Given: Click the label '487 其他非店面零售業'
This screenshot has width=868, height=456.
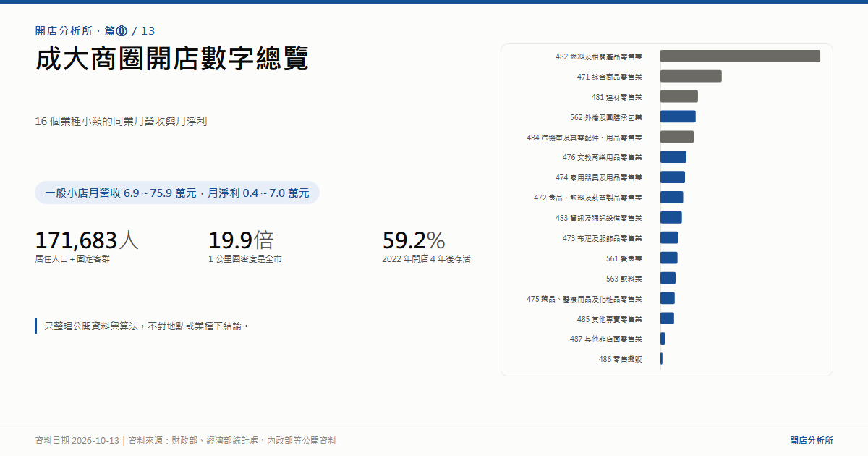Looking at the screenshot, I should [605, 340].
